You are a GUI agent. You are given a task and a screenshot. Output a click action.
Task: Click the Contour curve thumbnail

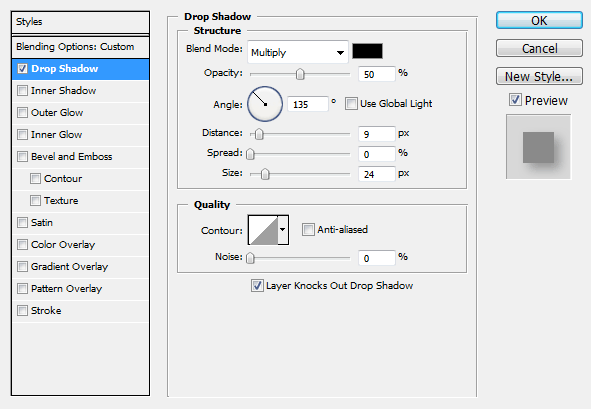click(x=263, y=230)
